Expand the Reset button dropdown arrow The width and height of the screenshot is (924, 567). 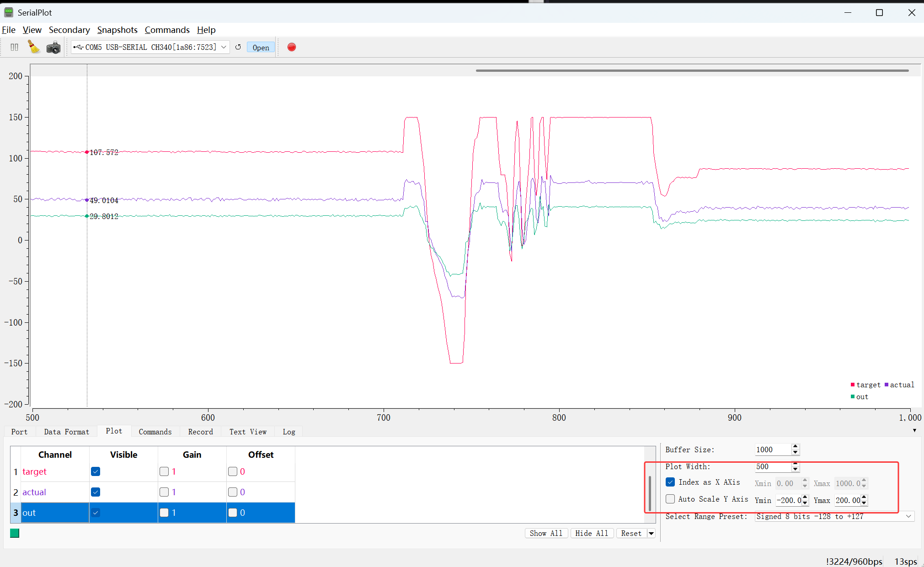pyautogui.click(x=651, y=534)
